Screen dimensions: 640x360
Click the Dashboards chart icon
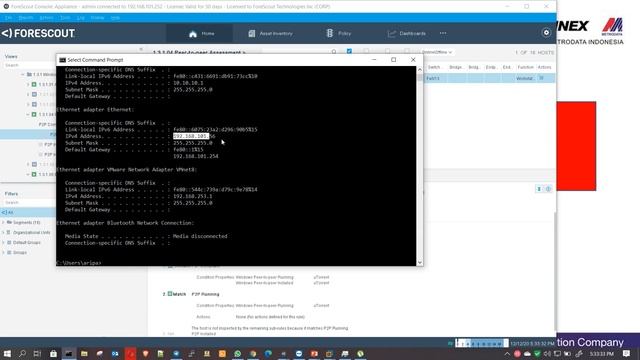[x=391, y=33]
